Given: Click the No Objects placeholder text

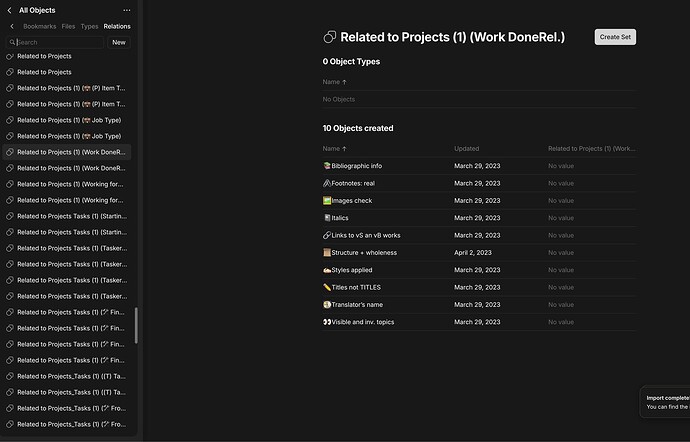Looking at the screenshot, I should 338,99.
